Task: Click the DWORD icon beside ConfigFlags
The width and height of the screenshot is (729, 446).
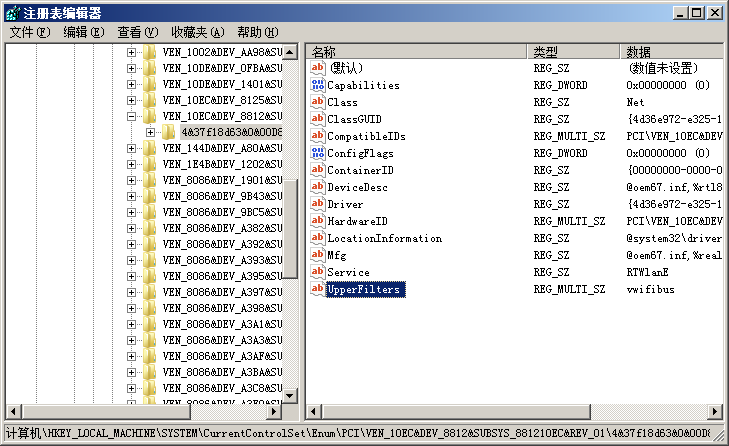Action: point(318,153)
